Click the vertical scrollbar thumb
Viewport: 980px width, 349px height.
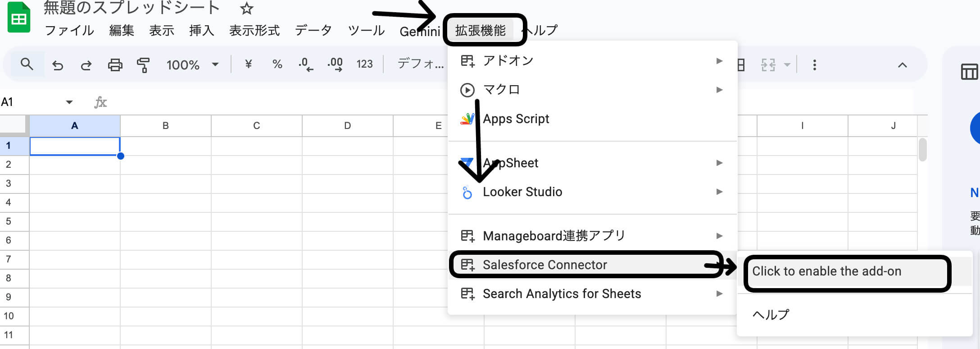(923, 149)
